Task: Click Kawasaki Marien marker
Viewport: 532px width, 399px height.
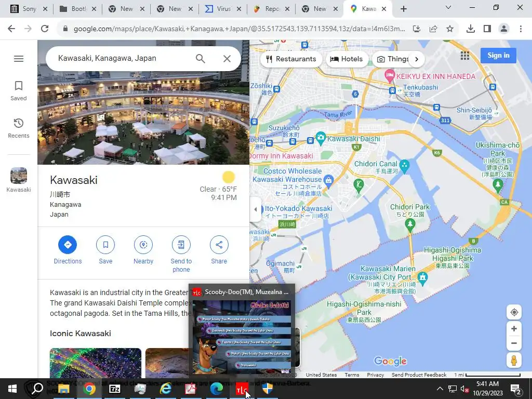Action: pyautogui.click(x=422, y=277)
